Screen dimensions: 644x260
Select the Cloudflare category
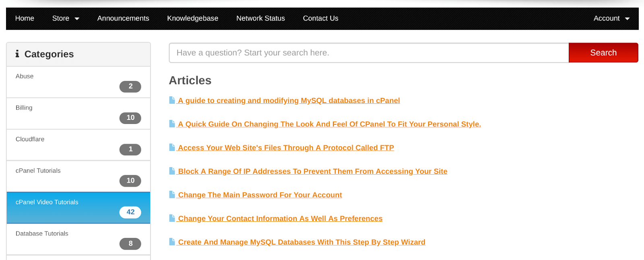click(78, 145)
